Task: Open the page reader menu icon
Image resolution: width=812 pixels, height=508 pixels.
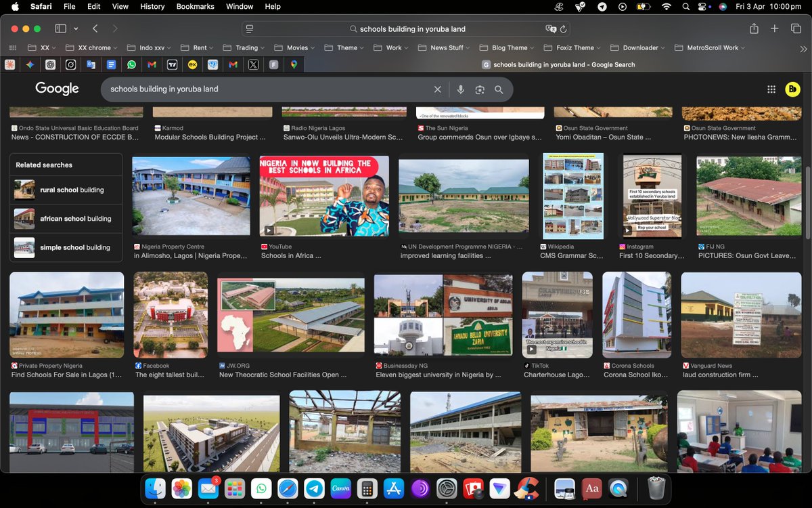Action: pyautogui.click(x=250, y=29)
